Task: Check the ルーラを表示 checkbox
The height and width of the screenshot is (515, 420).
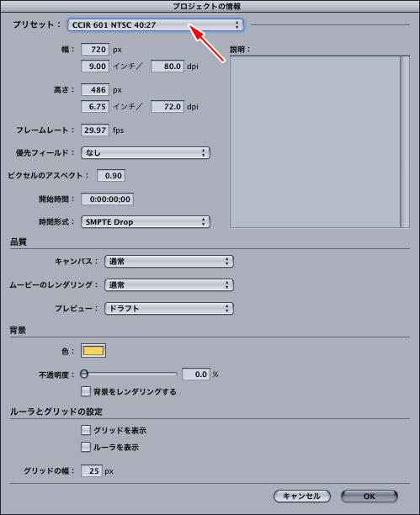Action: [86, 447]
